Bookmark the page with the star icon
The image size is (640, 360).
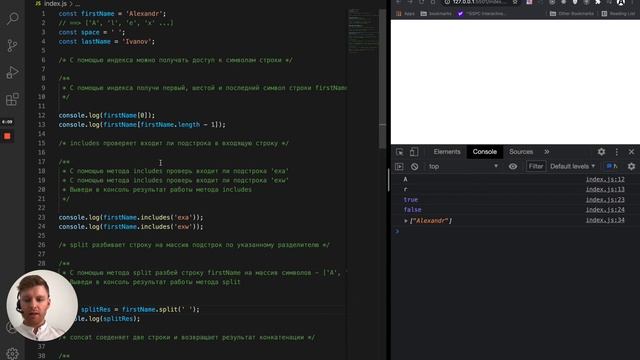pos(515,2)
